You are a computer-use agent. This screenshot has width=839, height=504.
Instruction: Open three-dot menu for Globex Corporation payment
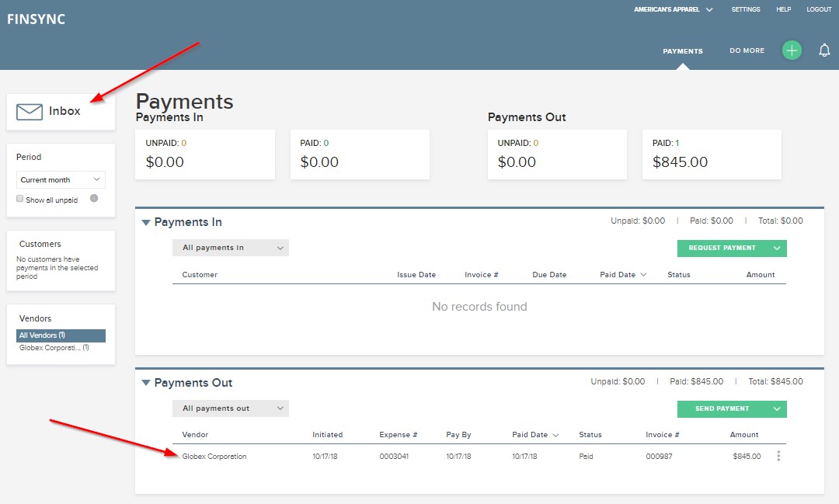point(778,456)
